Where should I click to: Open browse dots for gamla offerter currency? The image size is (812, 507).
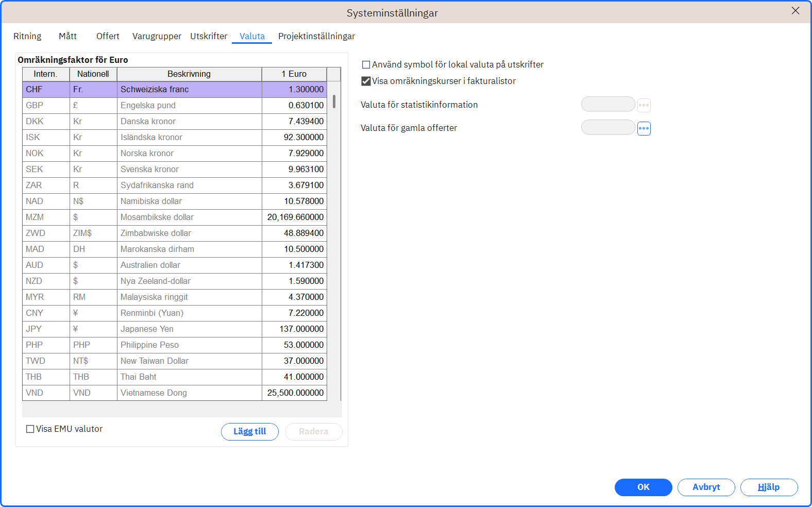[644, 128]
